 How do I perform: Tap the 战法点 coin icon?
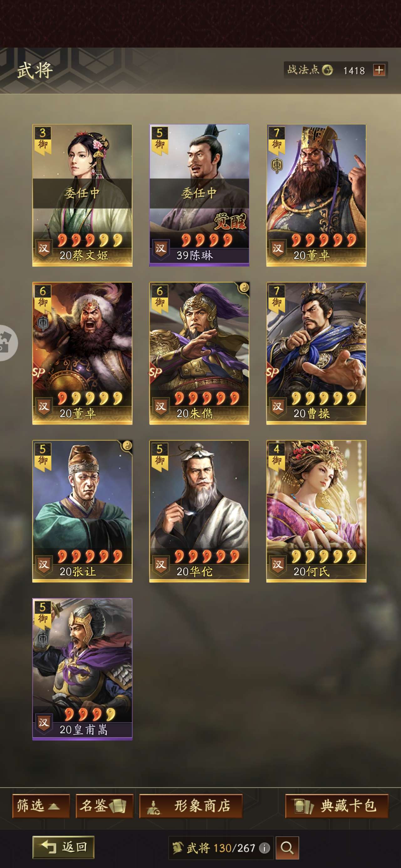pos(327,70)
